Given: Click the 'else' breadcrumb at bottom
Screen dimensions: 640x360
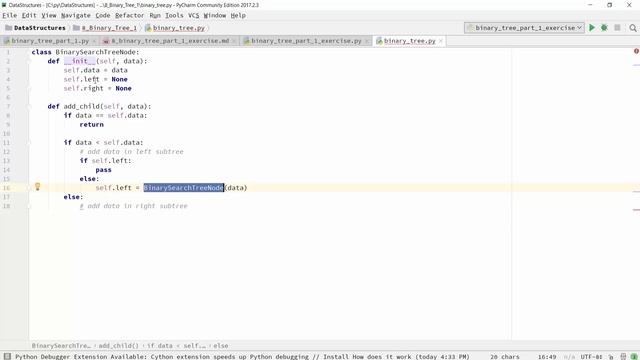Looking at the screenshot, I should pyautogui.click(x=221, y=346).
